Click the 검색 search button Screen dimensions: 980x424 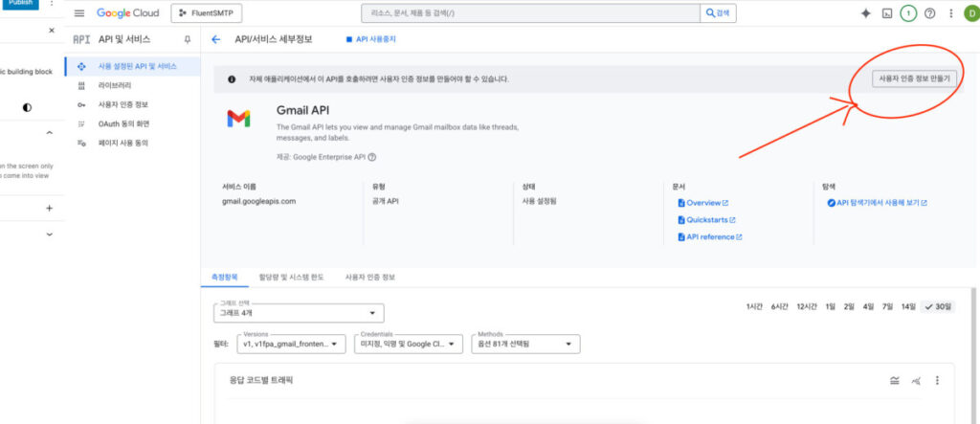coord(718,13)
